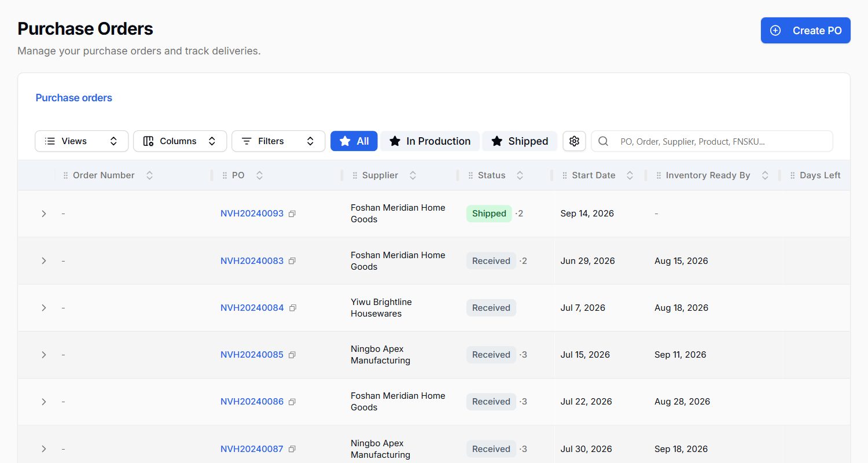The height and width of the screenshot is (463, 868).
Task: Sort by Supplier column arrows
Action: (413, 175)
